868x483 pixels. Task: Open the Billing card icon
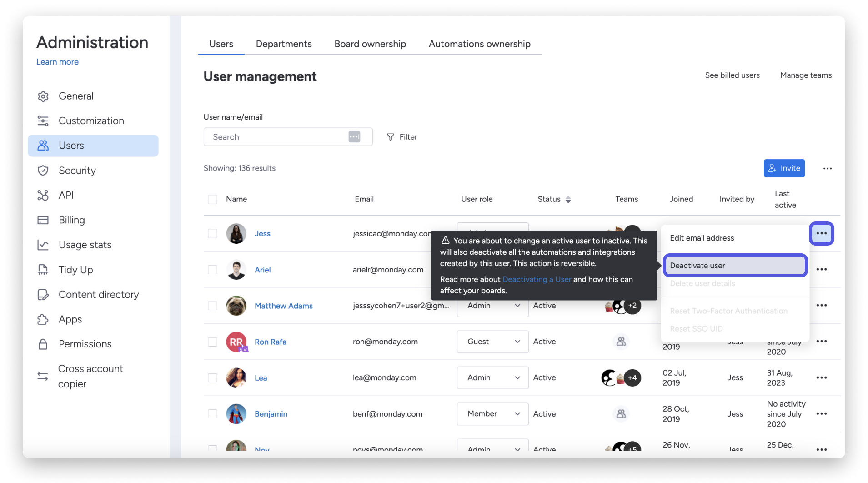[x=43, y=220]
